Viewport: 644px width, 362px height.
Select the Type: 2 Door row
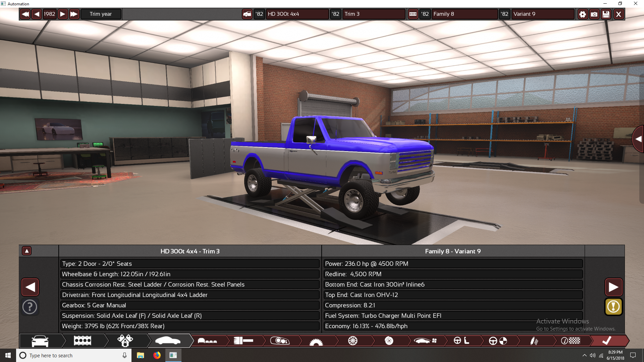pos(190,264)
